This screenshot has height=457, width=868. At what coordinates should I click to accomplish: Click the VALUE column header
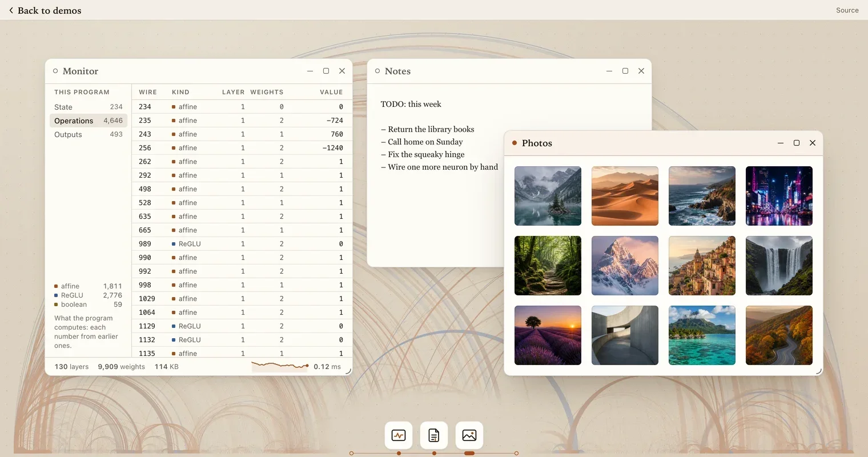(x=331, y=92)
